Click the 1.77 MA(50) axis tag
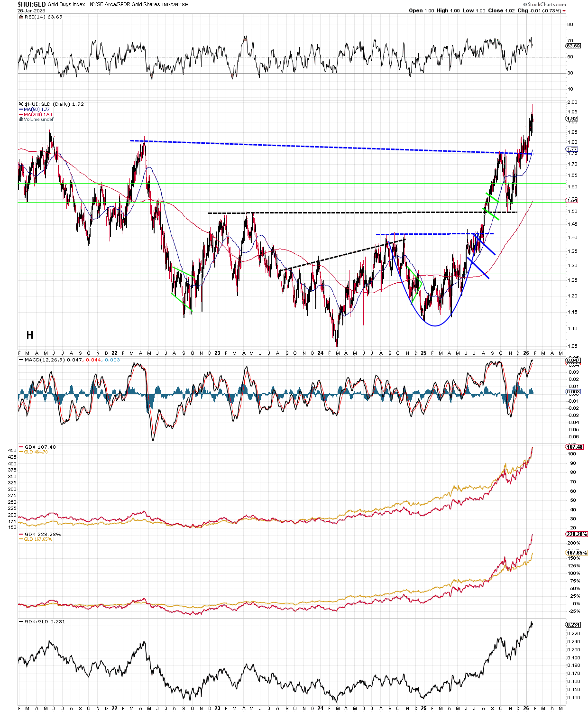 click(572, 149)
